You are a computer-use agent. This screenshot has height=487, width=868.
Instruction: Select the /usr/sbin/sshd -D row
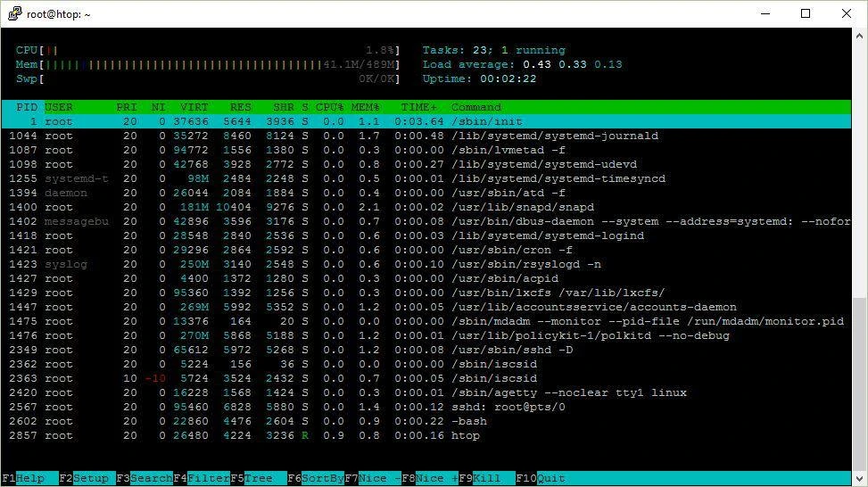426,351
